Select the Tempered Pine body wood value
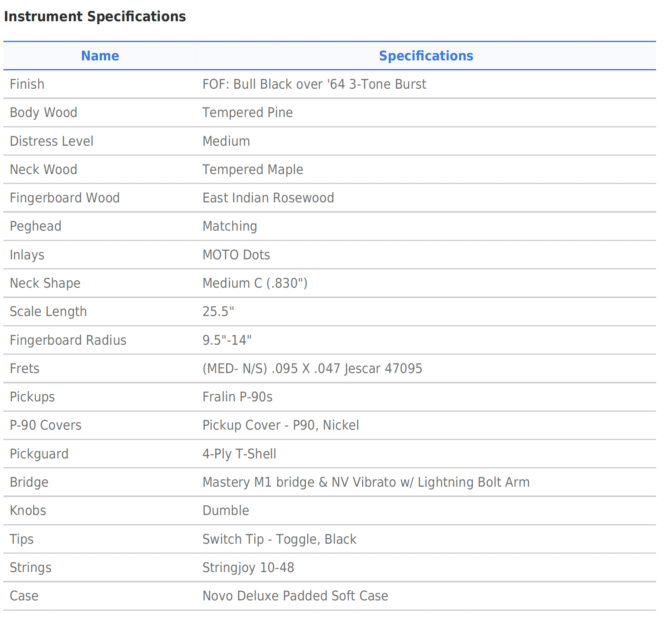 [247, 112]
